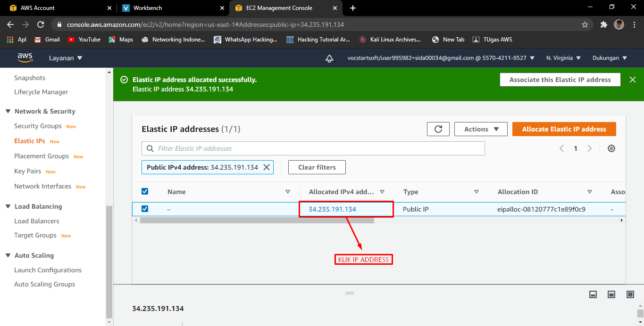This screenshot has height=326, width=644.
Task: Open the Dukungan support dropdown
Action: click(x=610, y=58)
